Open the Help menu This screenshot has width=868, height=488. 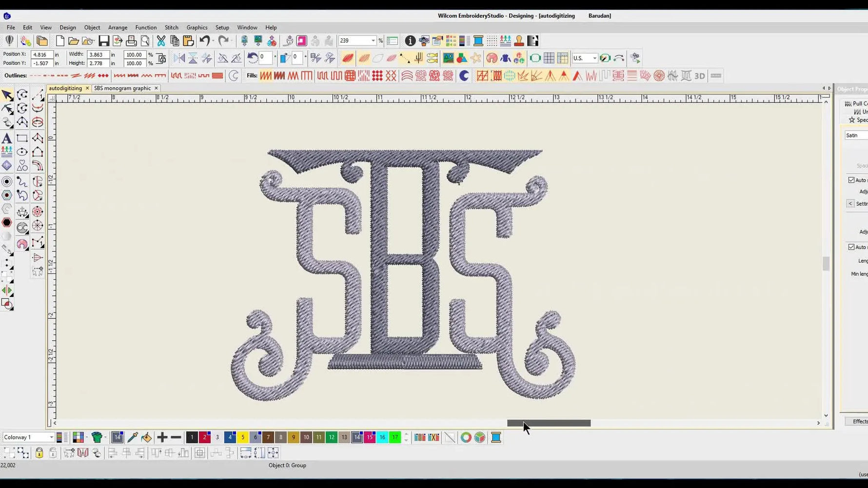coord(271,28)
